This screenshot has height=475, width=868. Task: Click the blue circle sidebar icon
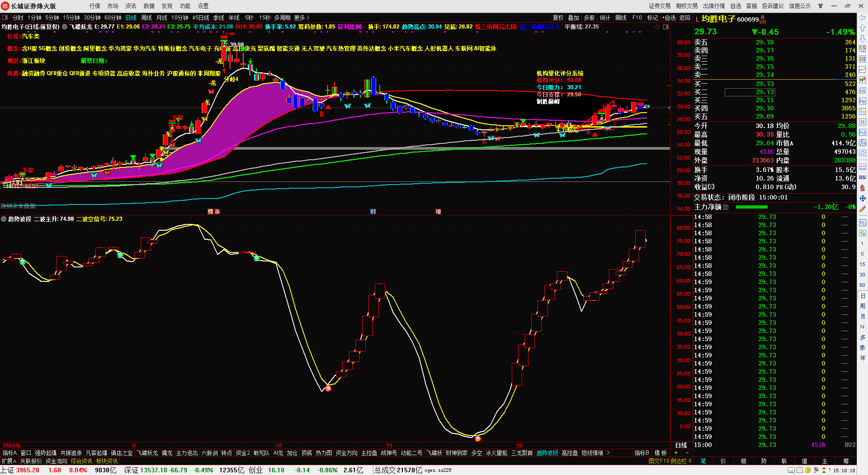(x=863, y=153)
